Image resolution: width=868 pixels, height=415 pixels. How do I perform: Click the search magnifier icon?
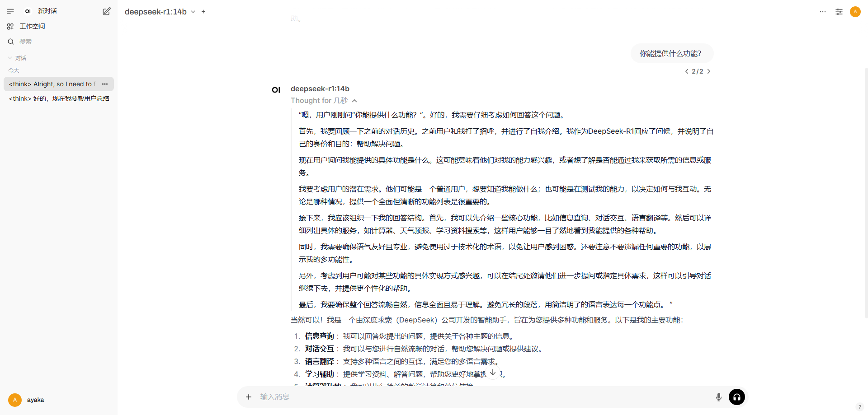click(11, 42)
